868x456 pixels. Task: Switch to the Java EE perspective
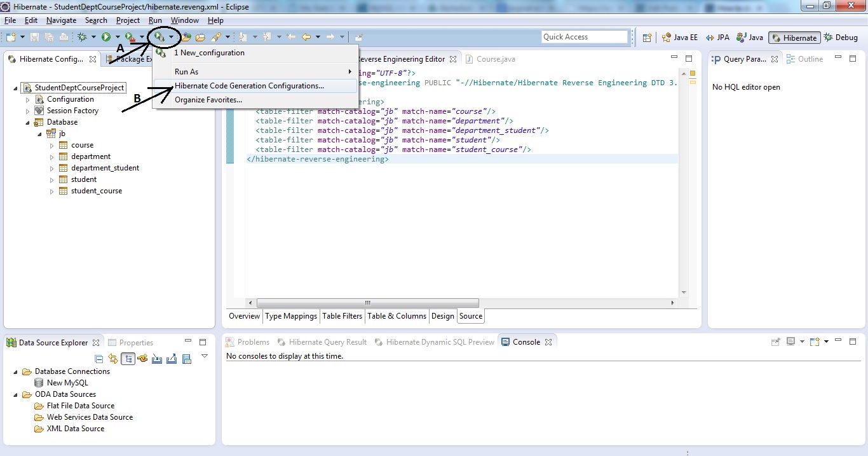pyautogui.click(x=679, y=38)
